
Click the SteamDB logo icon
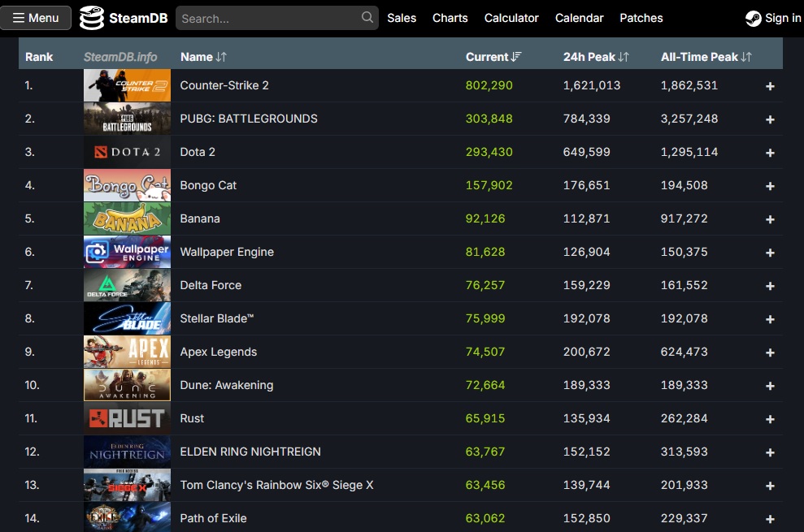92,18
